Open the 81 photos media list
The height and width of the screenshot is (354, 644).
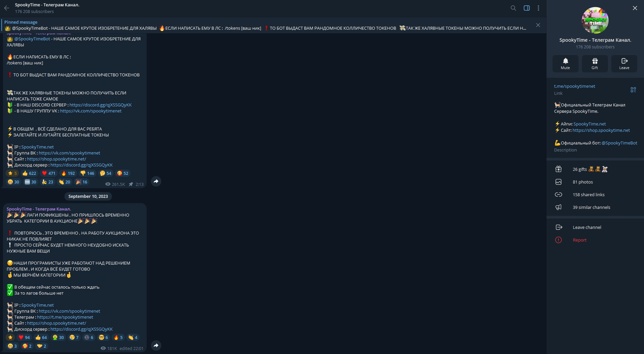pyautogui.click(x=595, y=182)
